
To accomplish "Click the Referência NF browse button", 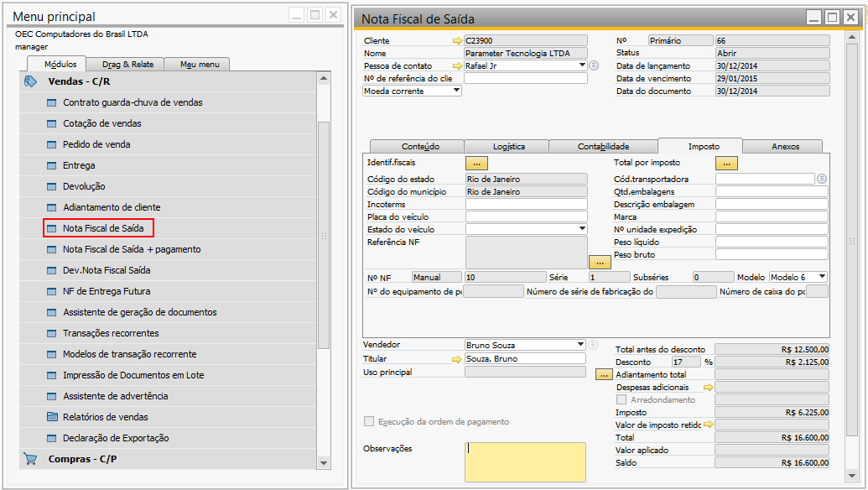I will pos(600,263).
